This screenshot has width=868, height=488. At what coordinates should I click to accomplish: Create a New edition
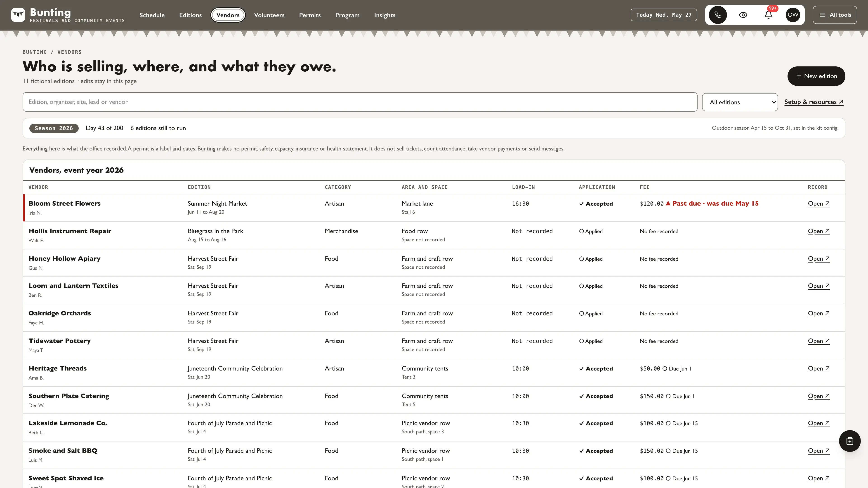[x=816, y=76]
